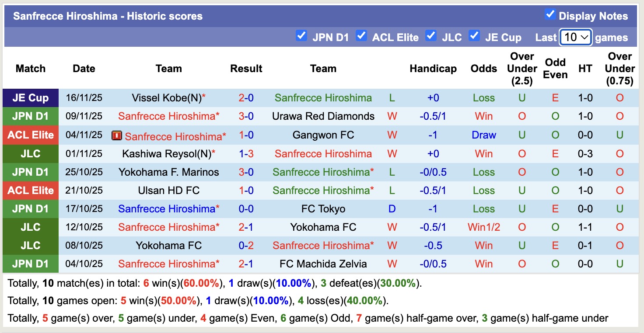The height and width of the screenshot is (333, 644).
Task: Select the ACL Elite label on 04/11/25 row
Action: [x=30, y=135]
